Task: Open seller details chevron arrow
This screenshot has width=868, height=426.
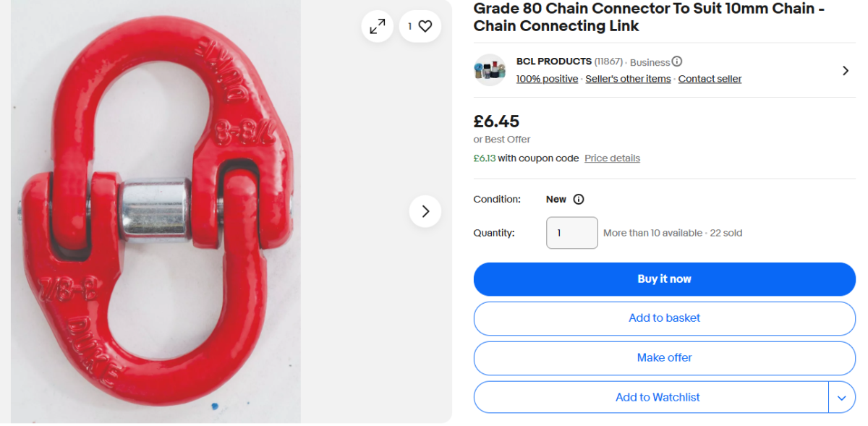Action: pos(846,70)
